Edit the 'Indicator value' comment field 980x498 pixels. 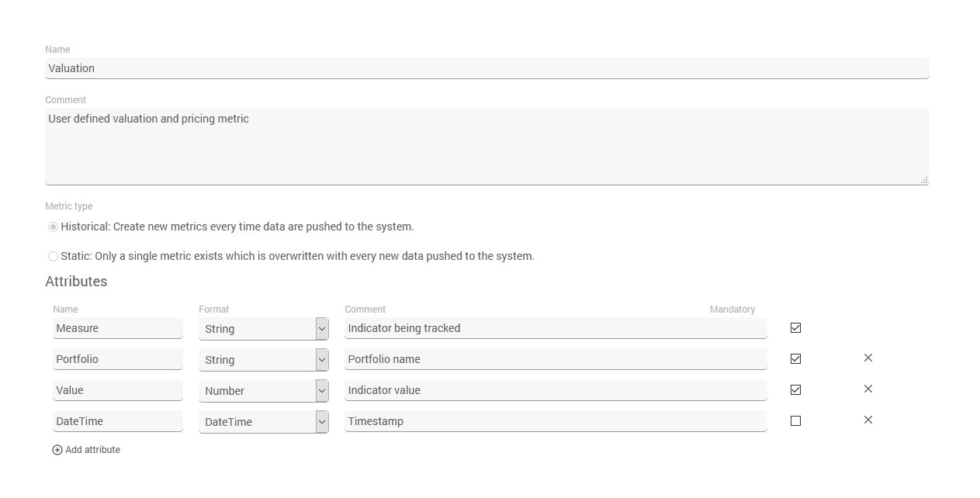point(556,390)
